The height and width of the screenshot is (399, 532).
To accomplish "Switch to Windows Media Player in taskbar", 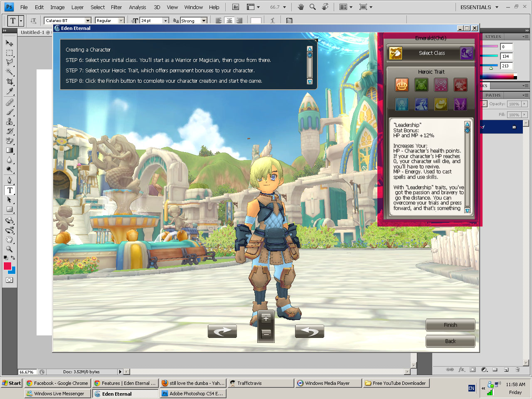I will tap(328, 383).
